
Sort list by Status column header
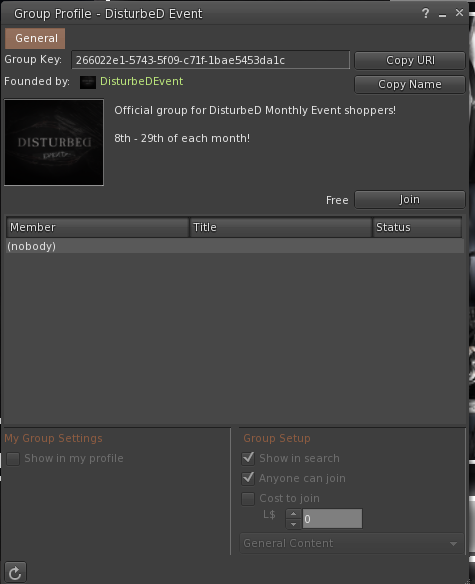point(417,227)
